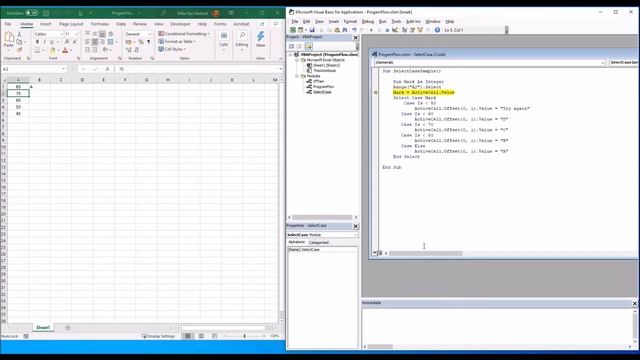
Task: Click the Percent Style icon
Action: pos(141,42)
